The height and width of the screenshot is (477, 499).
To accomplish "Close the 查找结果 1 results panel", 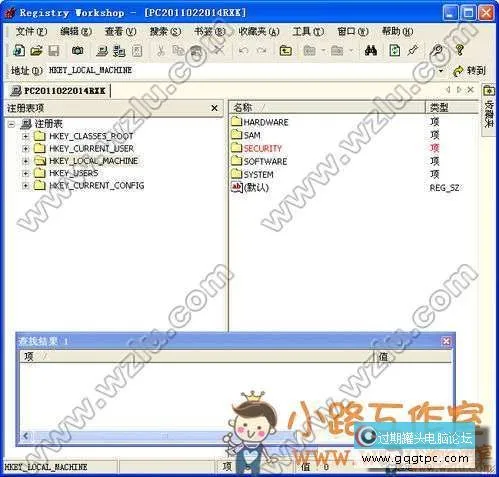I will pyautogui.click(x=446, y=341).
